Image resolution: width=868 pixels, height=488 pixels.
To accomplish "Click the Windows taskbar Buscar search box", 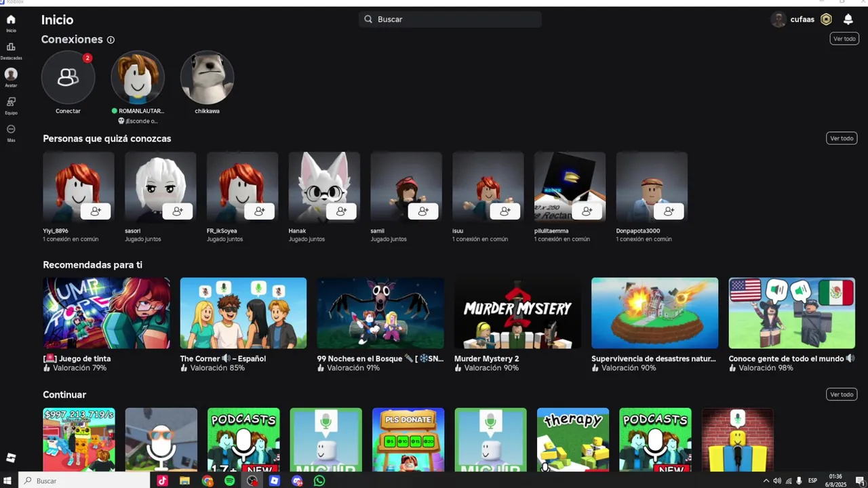I will 84,481.
